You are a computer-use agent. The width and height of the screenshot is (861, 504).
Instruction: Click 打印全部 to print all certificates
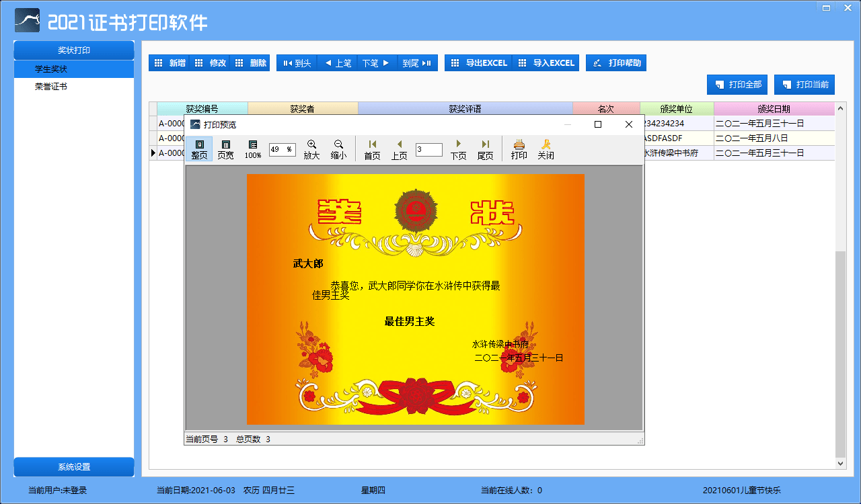[737, 85]
